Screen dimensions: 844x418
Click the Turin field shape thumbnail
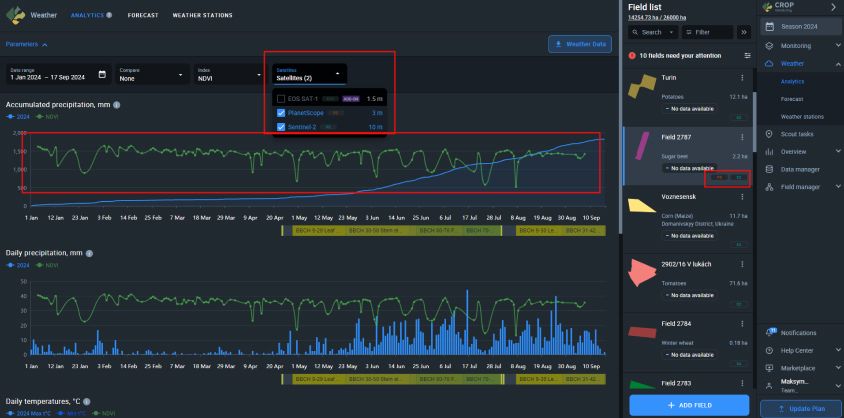tap(642, 86)
